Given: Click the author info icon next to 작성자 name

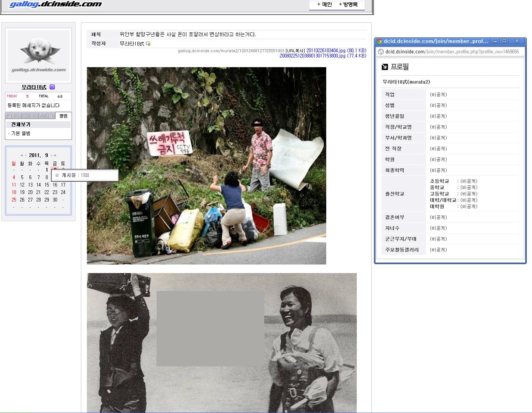Looking at the screenshot, I should [x=148, y=44].
